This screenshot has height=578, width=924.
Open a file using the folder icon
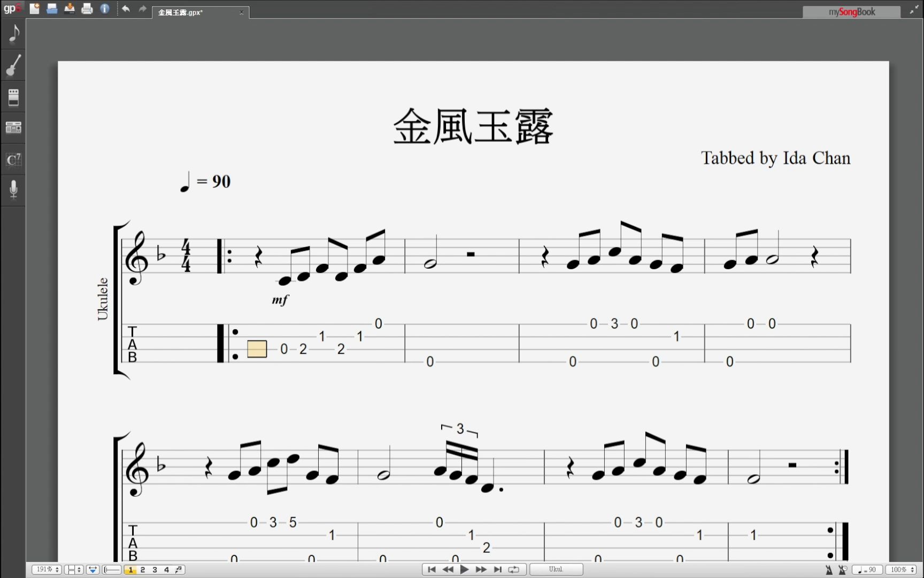[x=52, y=9]
